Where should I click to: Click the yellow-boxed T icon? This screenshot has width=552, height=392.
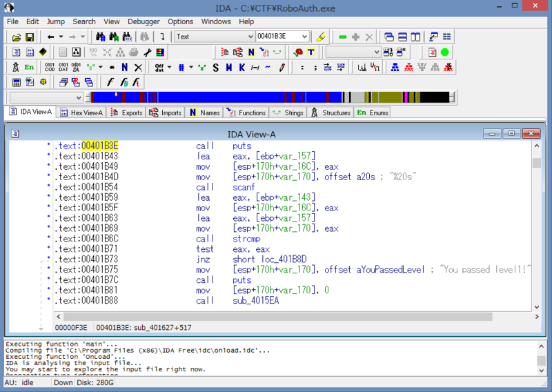pos(311,52)
